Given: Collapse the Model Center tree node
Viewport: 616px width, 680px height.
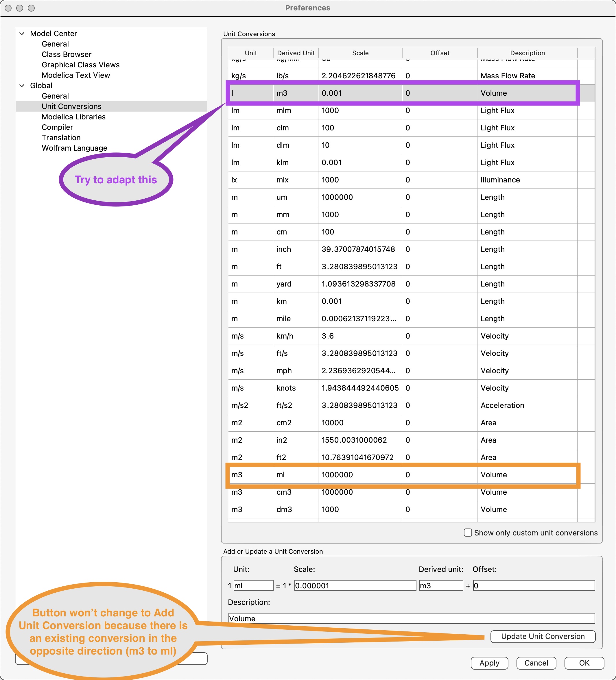Looking at the screenshot, I should (x=22, y=34).
